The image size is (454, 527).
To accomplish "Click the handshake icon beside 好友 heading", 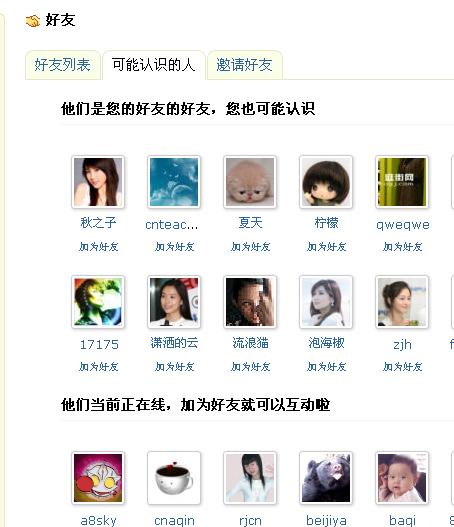I will pos(33,21).
